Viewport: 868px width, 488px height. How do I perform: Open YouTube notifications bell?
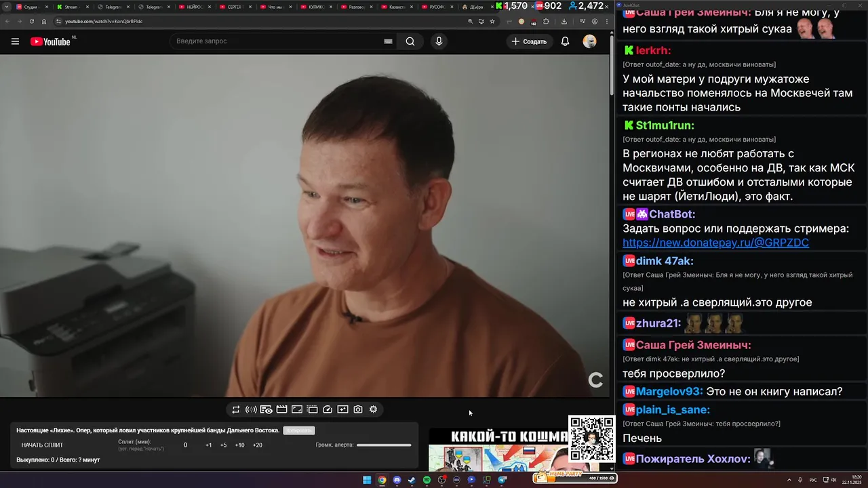click(565, 41)
